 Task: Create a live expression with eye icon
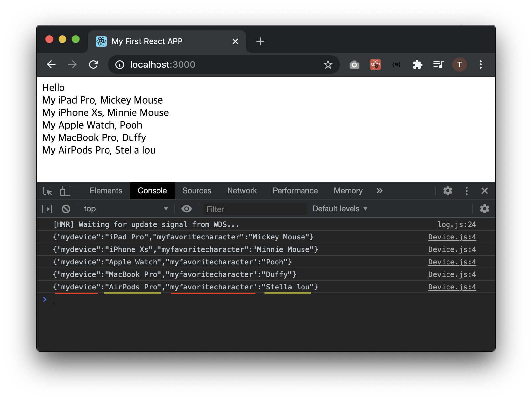coord(186,209)
